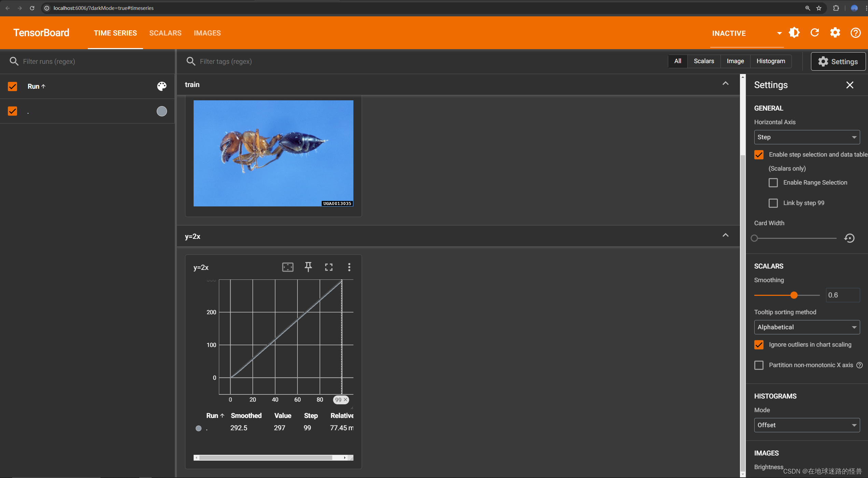The image size is (868, 478).
Task: Switch to IMAGES tab
Action: (x=207, y=33)
